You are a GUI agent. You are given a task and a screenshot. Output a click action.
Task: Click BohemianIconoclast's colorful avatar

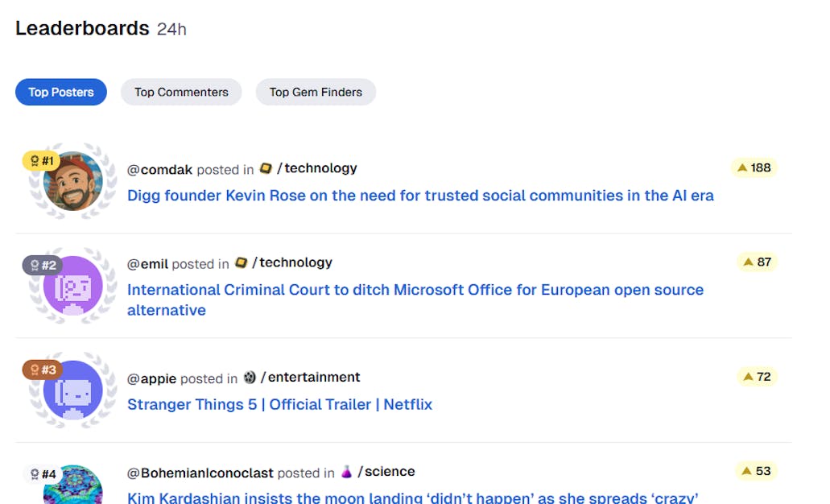point(73,485)
